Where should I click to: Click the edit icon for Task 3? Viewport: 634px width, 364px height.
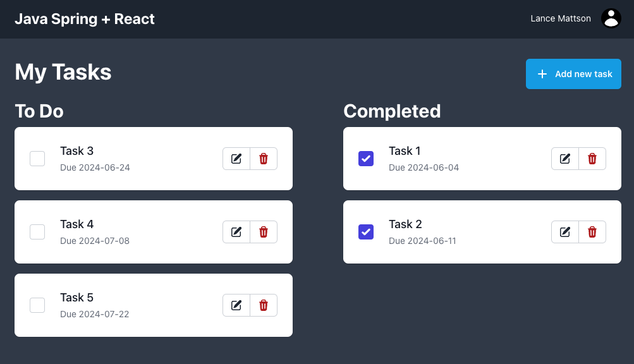(x=236, y=159)
